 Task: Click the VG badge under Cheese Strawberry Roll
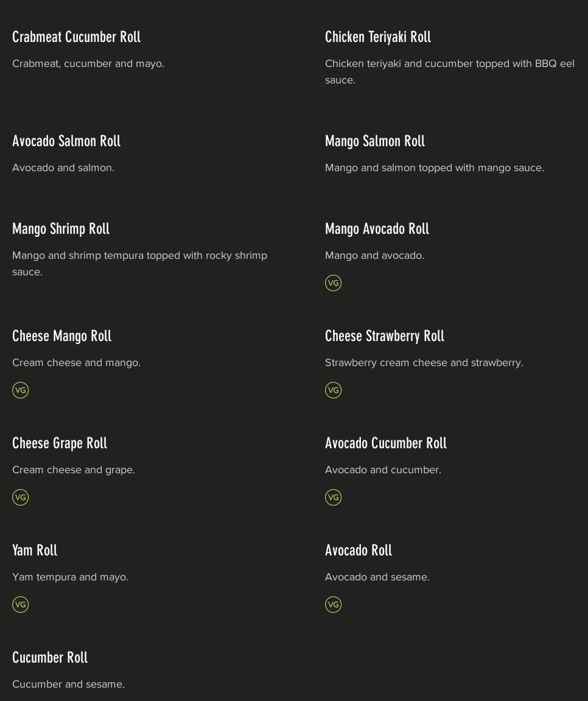(x=333, y=390)
